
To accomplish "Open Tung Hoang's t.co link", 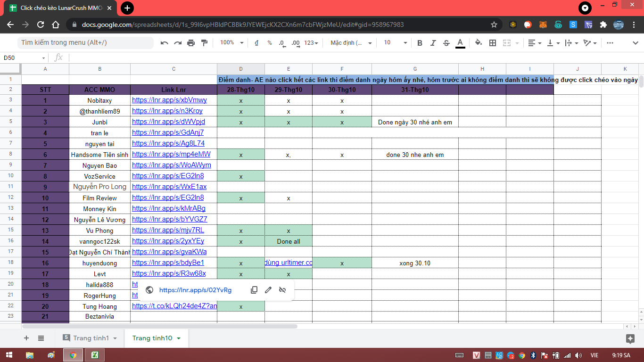I will 174,306.
